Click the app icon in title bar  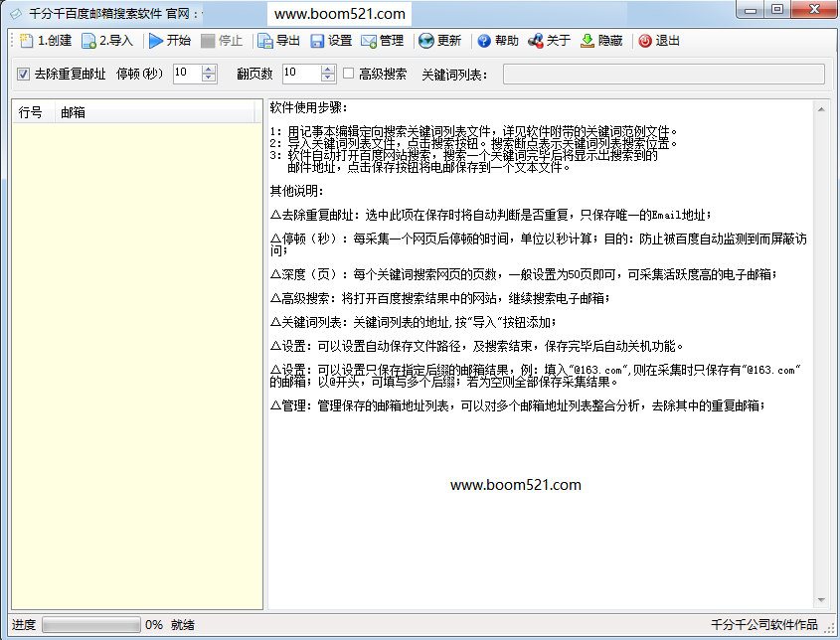pos(16,13)
